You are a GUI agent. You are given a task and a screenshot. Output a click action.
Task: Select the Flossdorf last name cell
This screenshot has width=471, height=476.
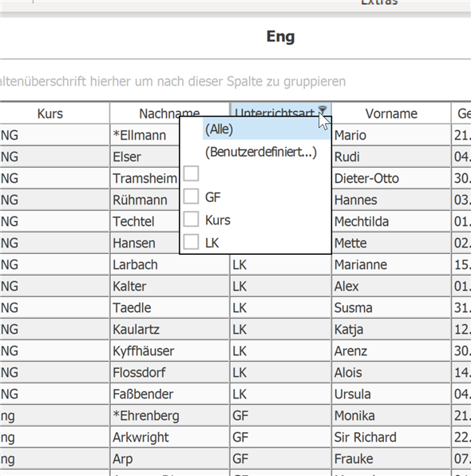point(169,372)
